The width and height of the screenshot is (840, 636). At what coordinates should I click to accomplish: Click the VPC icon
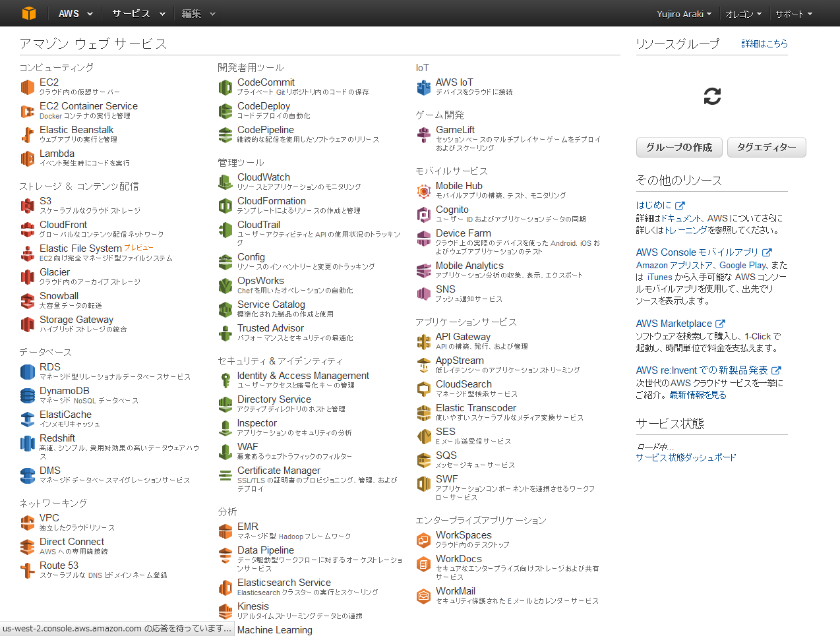click(x=27, y=523)
